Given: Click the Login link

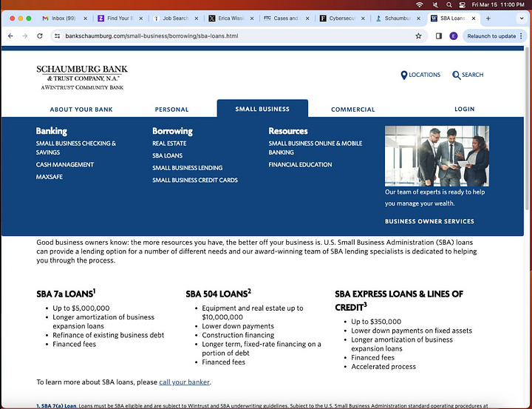Looking at the screenshot, I should (465, 109).
